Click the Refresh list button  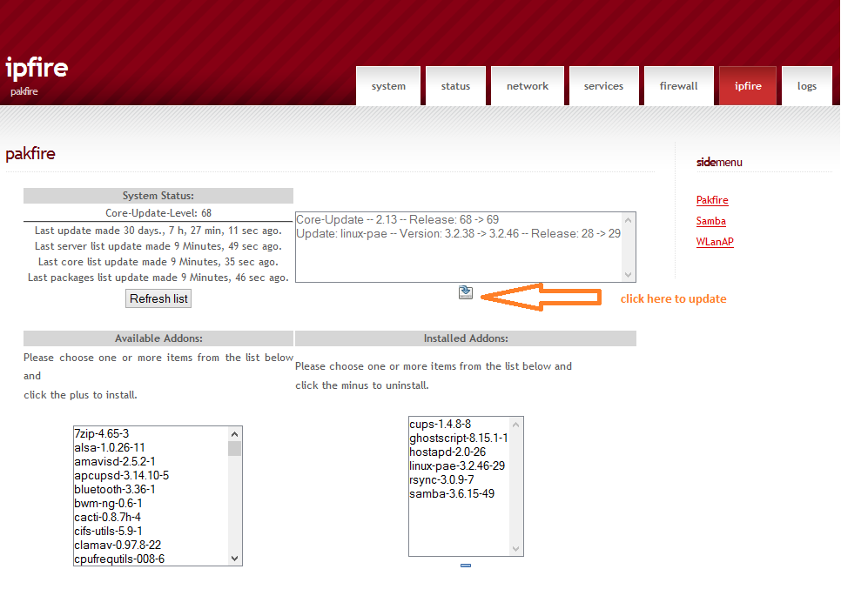[x=158, y=298]
